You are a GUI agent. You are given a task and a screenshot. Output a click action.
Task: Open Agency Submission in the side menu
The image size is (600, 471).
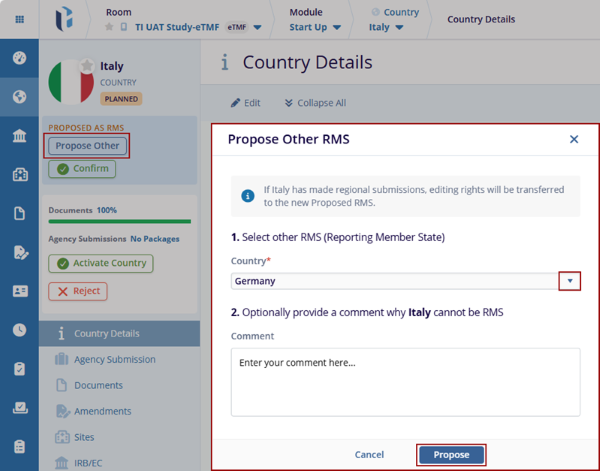coord(114,359)
